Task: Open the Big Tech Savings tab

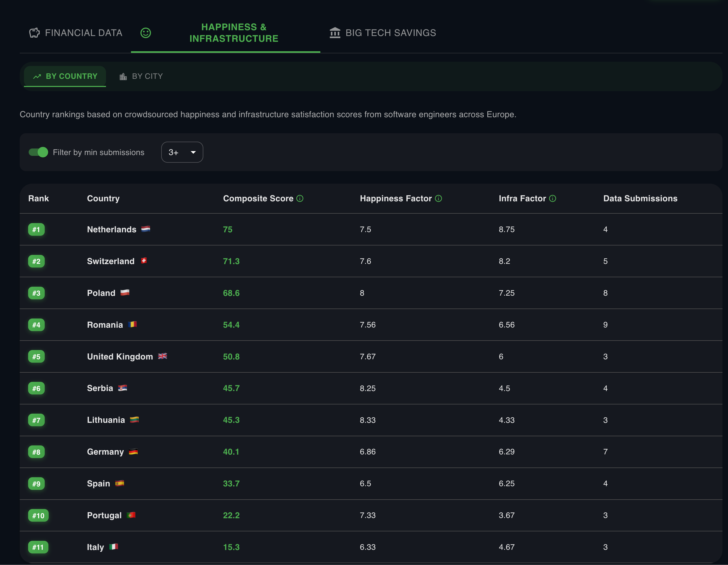Action: pos(390,33)
